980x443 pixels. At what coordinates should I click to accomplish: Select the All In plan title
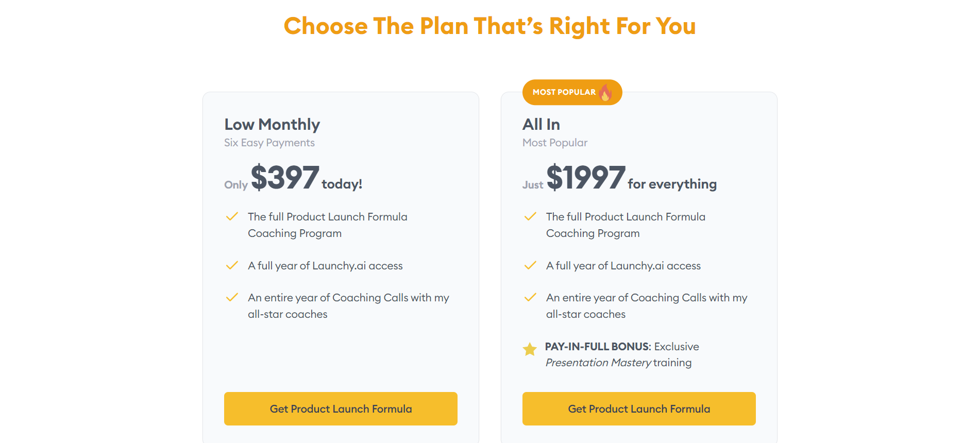541,125
